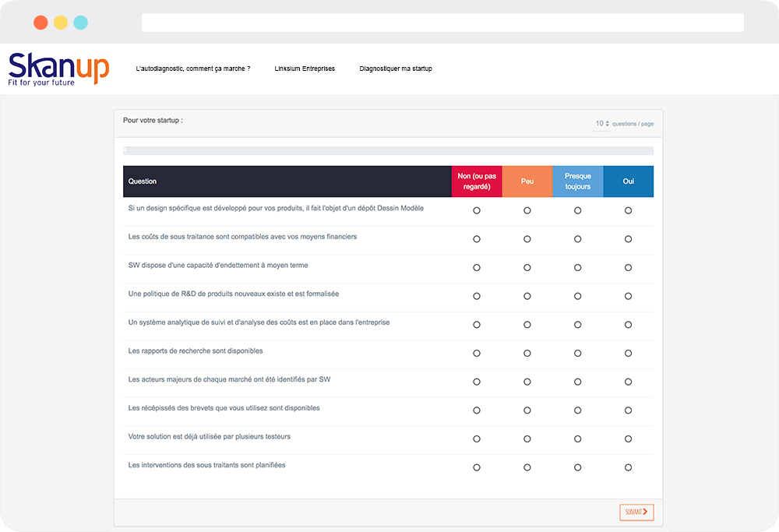779x532 pixels.
Task: Select Presque toujours for interventions sous traitants
Action: click(x=578, y=467)
